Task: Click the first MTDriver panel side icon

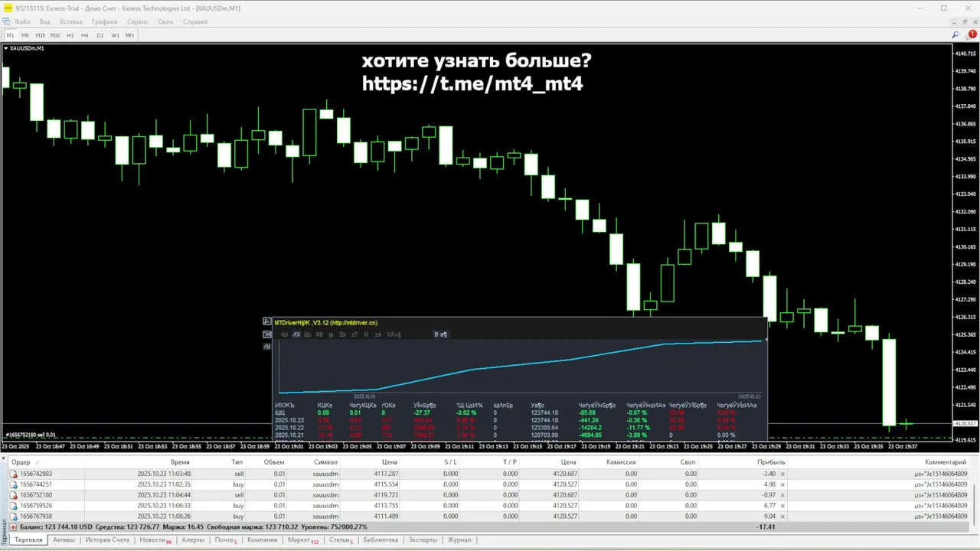Action: [x=266, y=322]
